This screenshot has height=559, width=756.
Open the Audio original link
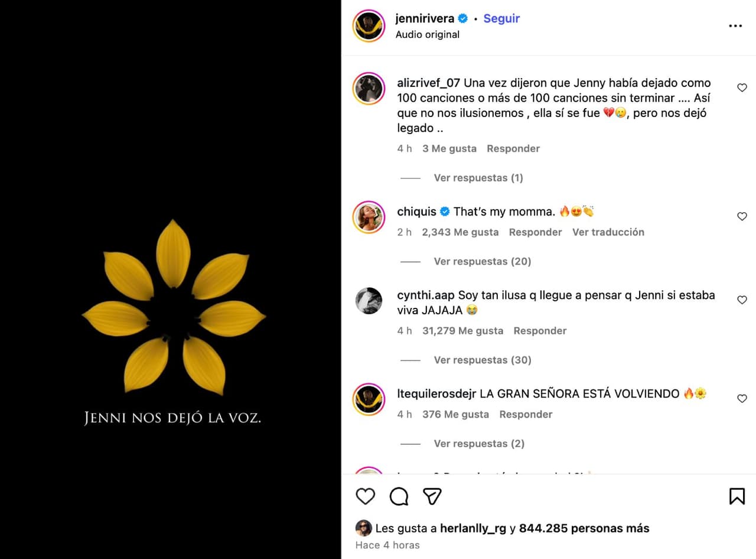(x=428, y=34)
